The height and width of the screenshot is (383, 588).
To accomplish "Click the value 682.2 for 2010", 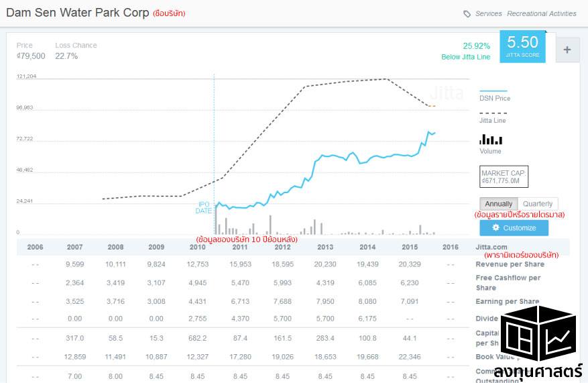I will (198, 338).
